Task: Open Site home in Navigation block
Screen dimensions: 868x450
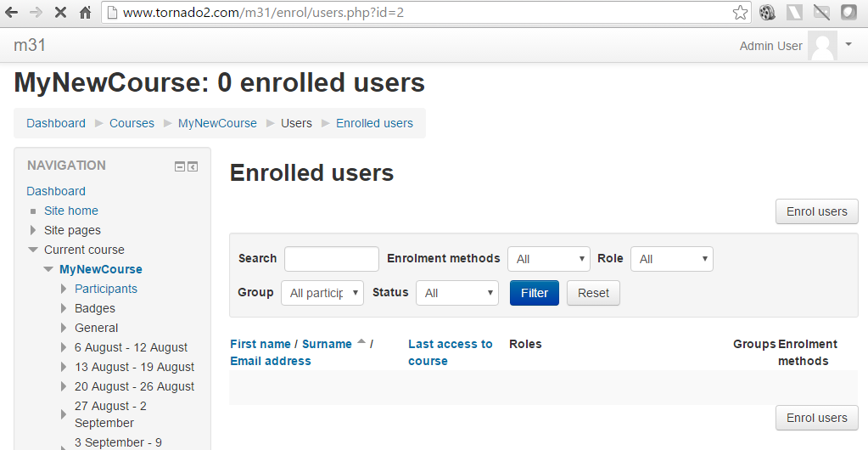Action: click(71, 211)
